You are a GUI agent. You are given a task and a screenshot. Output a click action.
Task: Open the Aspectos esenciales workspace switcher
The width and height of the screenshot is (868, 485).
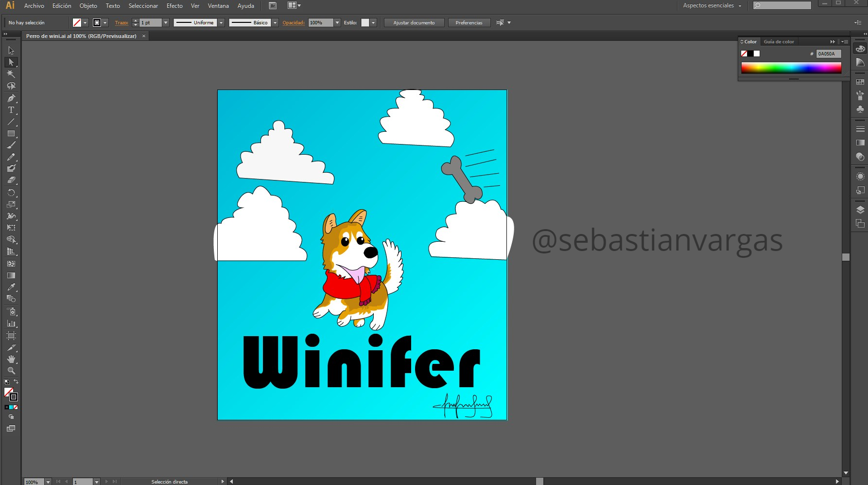click(712, 6)
